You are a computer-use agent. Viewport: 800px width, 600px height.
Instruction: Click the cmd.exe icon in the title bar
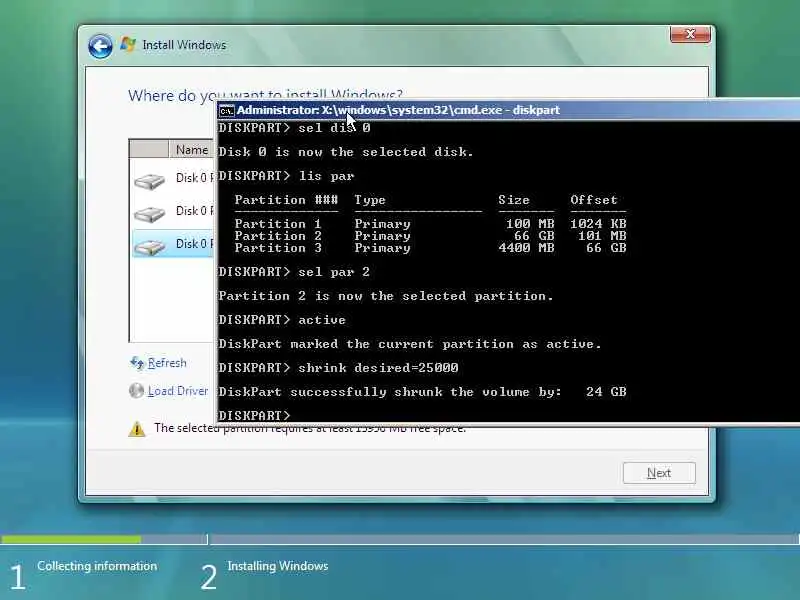tap(226, 110)
